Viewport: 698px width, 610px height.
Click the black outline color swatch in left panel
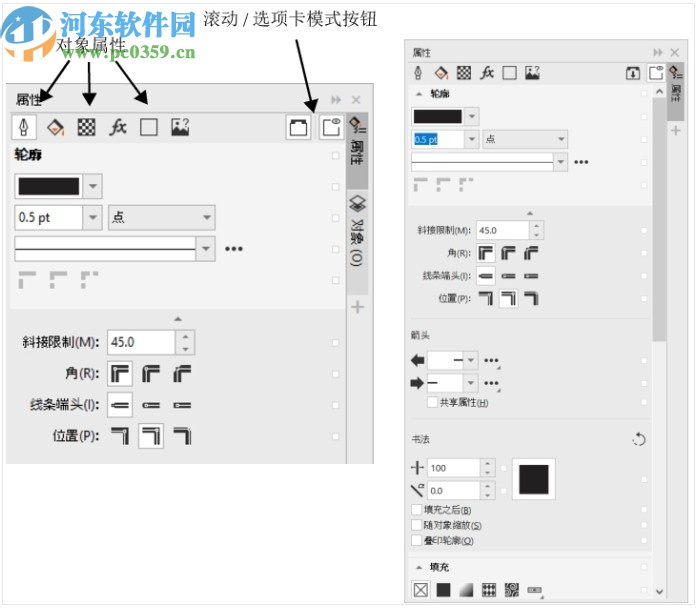(49, 186)
